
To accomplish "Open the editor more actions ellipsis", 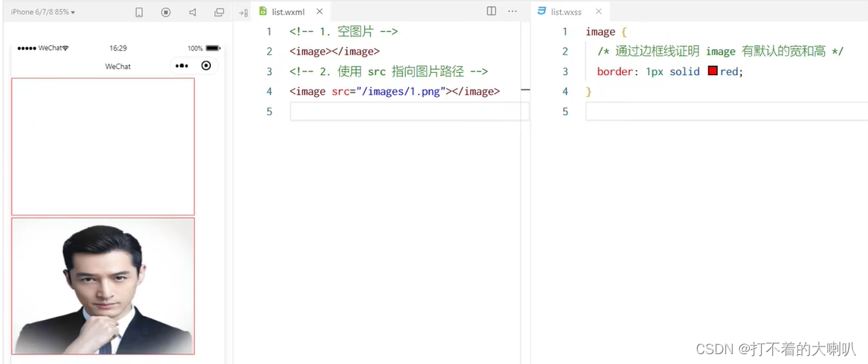I will [513, 11].
